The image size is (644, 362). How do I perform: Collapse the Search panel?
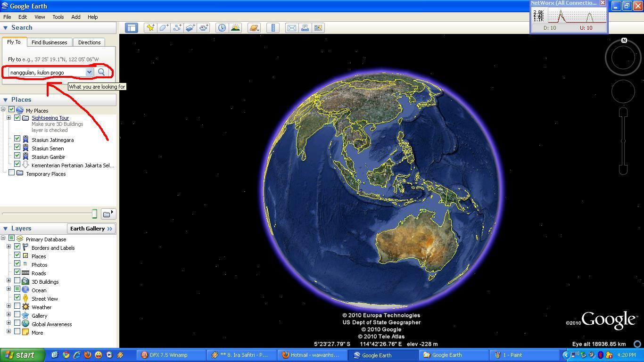click(6, 28)
